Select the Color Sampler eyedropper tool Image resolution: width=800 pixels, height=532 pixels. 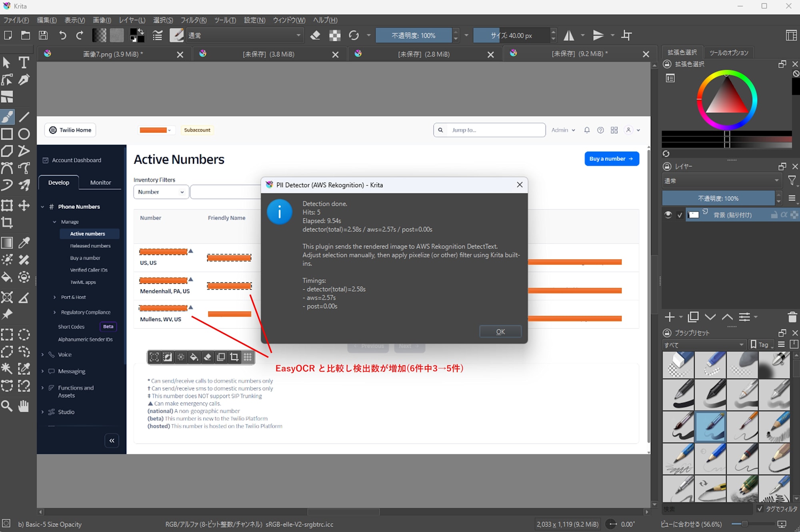pos(24,242)
